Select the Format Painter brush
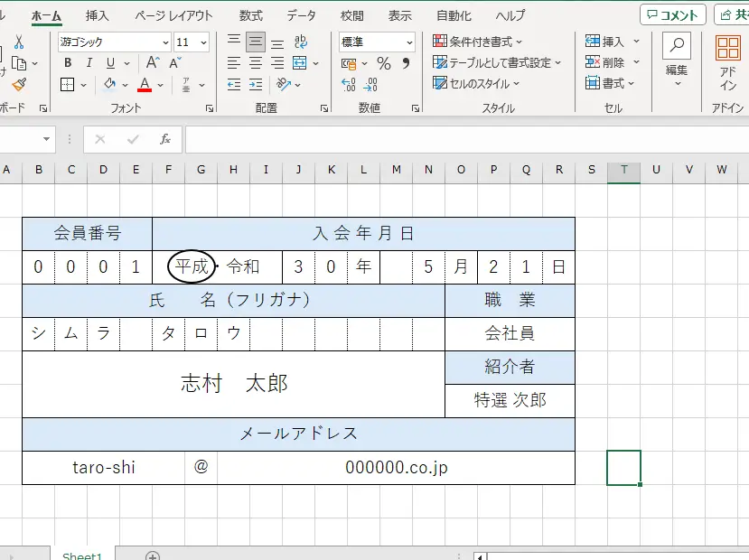The width and height of the screenshot is (749, 560). point(19,84)
